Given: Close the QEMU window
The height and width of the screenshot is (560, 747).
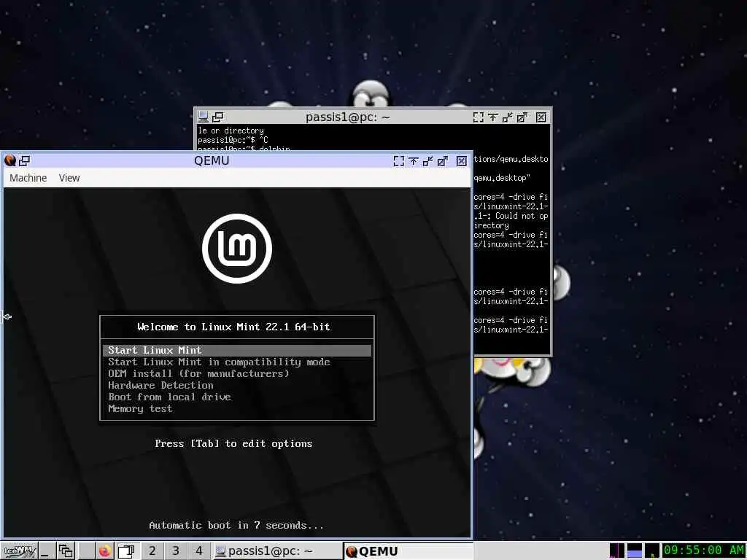Looking at the screenshot, I should tap(461, 161).
